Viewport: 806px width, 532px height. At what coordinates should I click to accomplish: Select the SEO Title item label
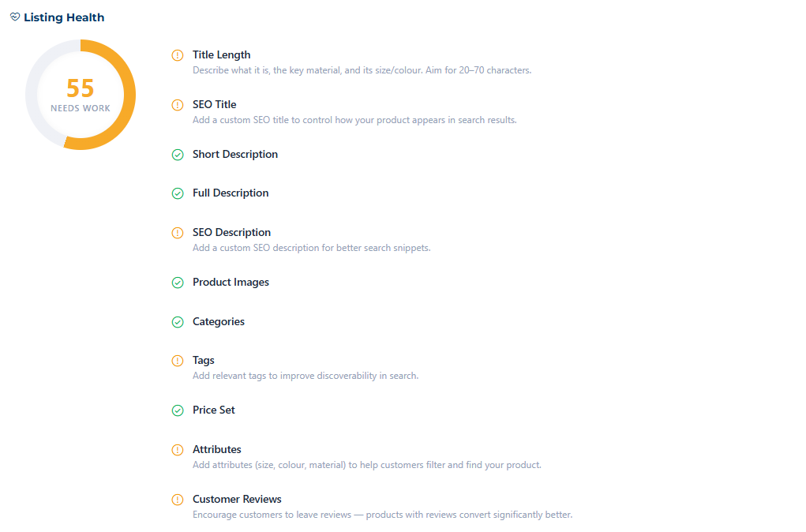pos(215,104)
